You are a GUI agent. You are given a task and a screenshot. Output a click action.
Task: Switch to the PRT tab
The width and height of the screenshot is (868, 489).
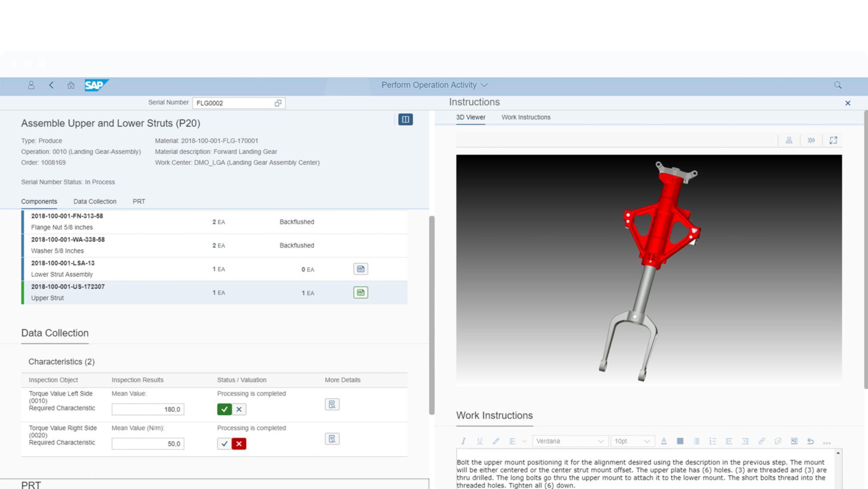pos(139,201)
